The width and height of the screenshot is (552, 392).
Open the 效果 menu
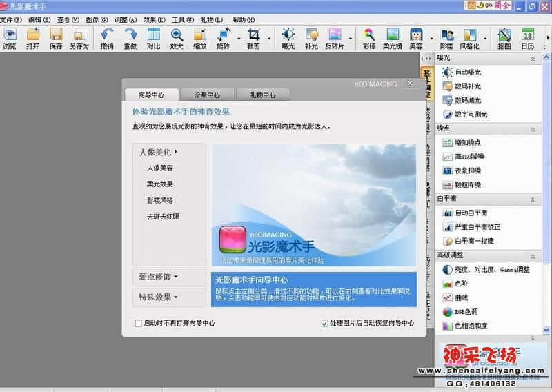coord(154,20)
